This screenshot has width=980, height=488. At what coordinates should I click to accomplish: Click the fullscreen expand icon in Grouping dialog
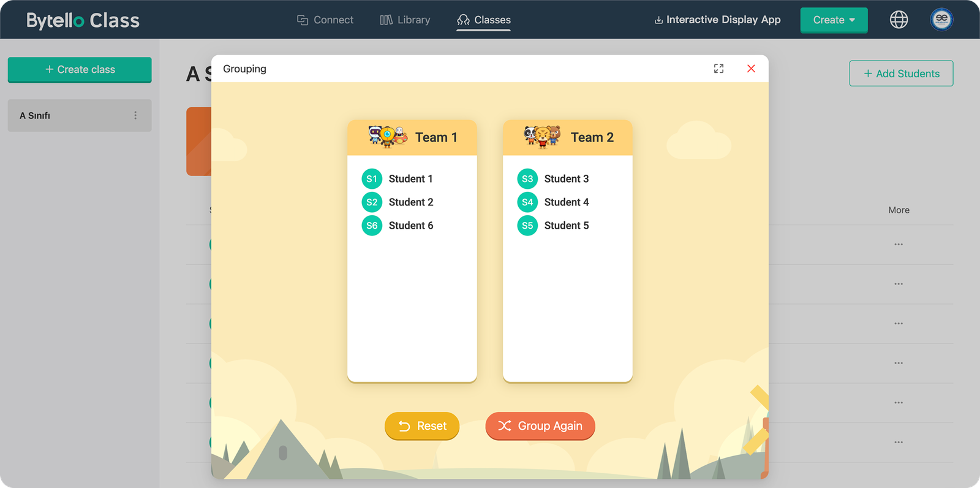coord(718,69)
